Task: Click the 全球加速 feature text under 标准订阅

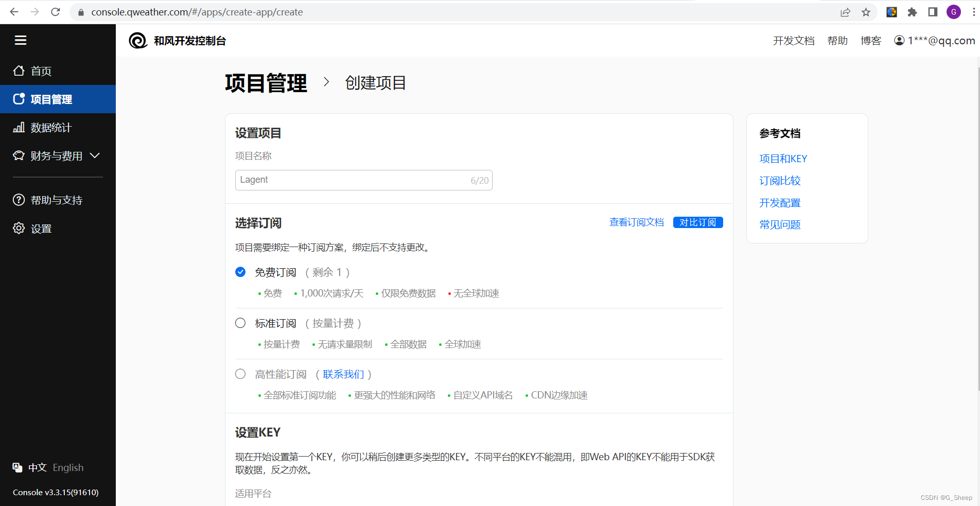Action: (463, 344)
